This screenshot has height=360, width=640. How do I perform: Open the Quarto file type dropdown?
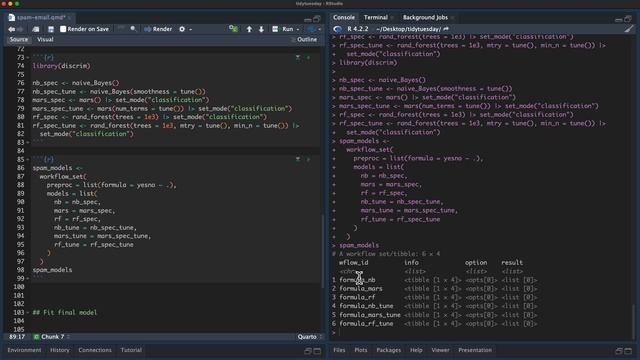[309, 337]
